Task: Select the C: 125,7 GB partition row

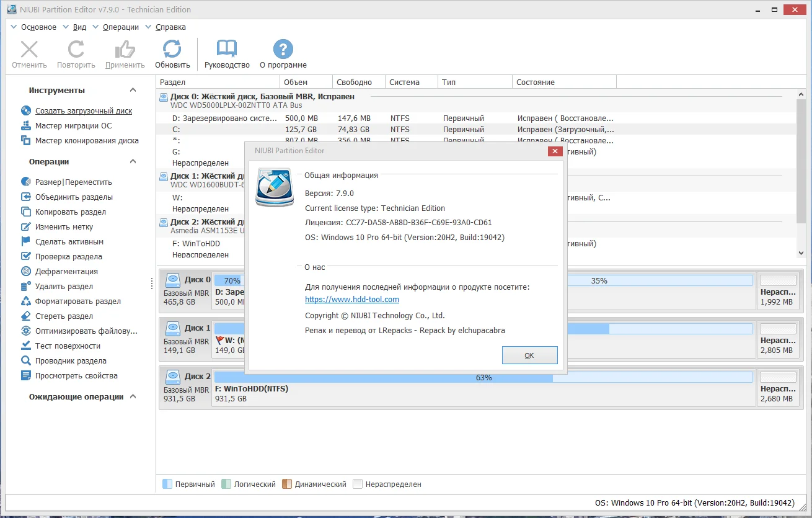Action: coord(476,130)
